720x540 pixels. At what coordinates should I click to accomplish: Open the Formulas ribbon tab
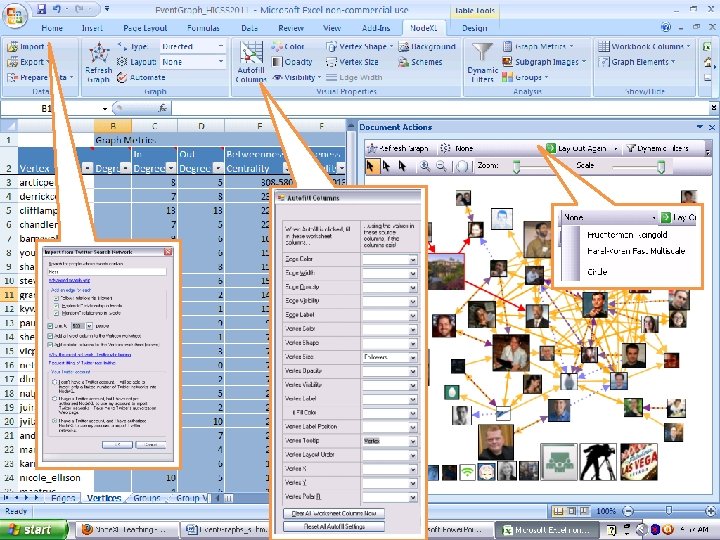click(x=203, y=28)
